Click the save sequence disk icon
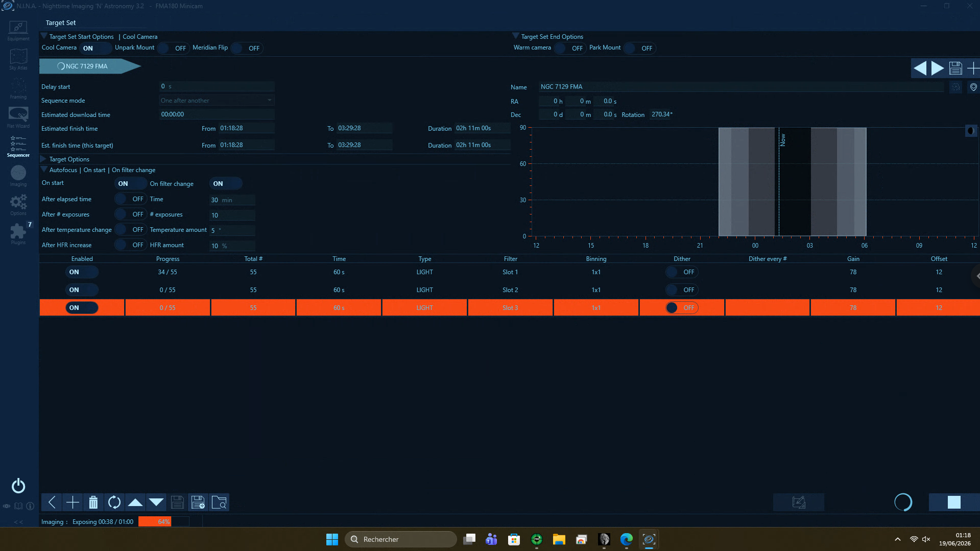Viewport: 980px width, 551px height. pyautogui.click(x=177, y=502)
